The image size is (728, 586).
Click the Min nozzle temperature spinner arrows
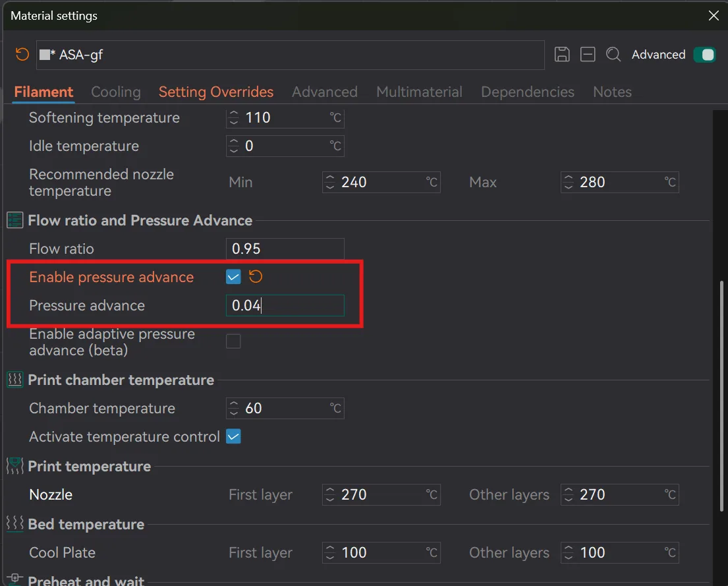pyautogui.click(x=330, y=182)
